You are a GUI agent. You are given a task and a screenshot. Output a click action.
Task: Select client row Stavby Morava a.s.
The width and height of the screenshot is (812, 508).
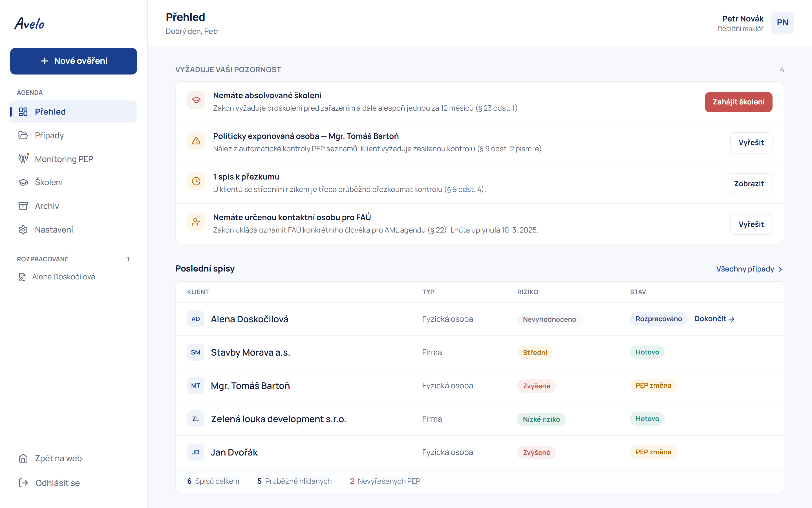click(x=480, y=352)
